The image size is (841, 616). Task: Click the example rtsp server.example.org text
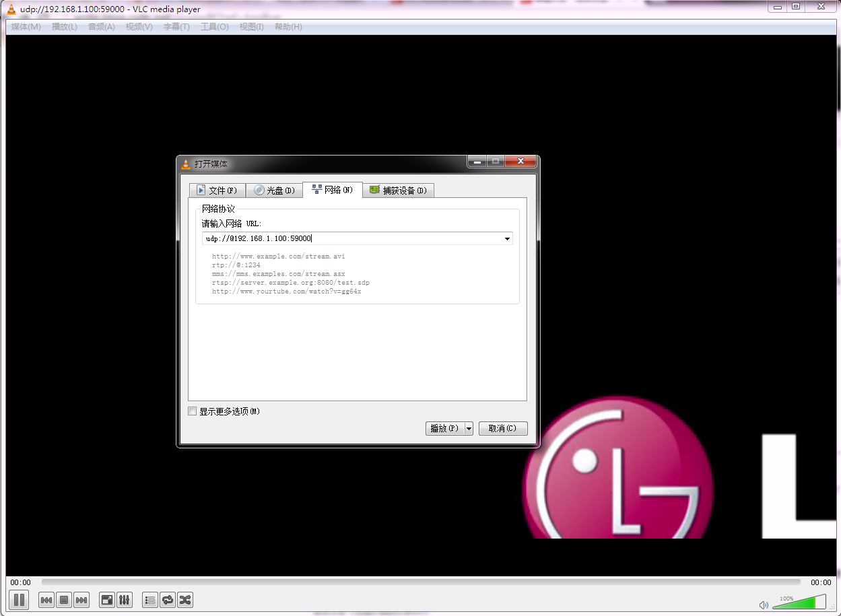[291, 283]
